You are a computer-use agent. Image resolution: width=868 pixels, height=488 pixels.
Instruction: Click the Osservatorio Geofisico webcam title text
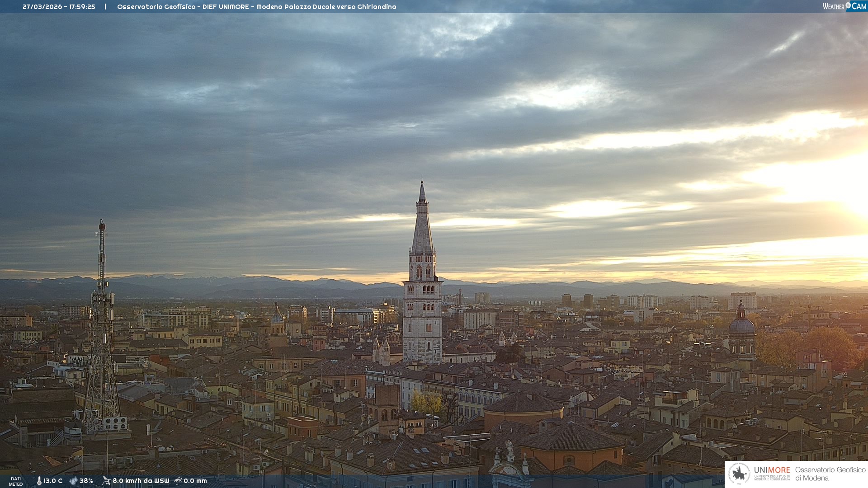point(256,7)
